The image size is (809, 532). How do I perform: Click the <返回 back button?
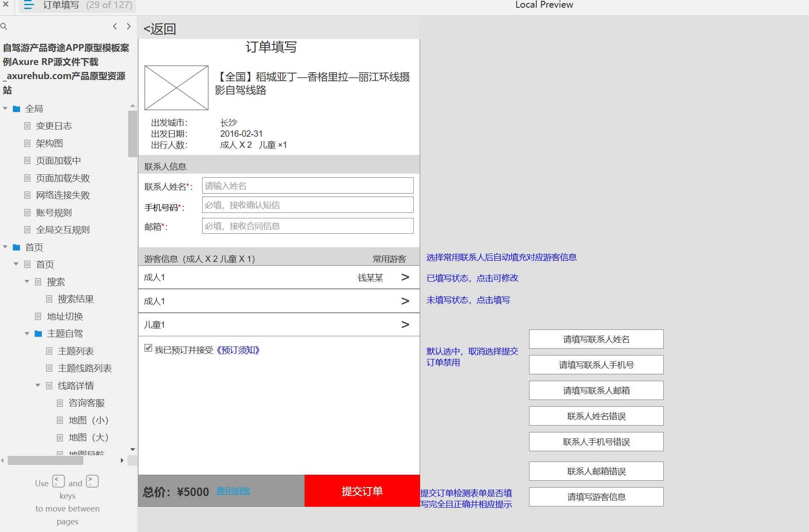click(x=160, y=29)
